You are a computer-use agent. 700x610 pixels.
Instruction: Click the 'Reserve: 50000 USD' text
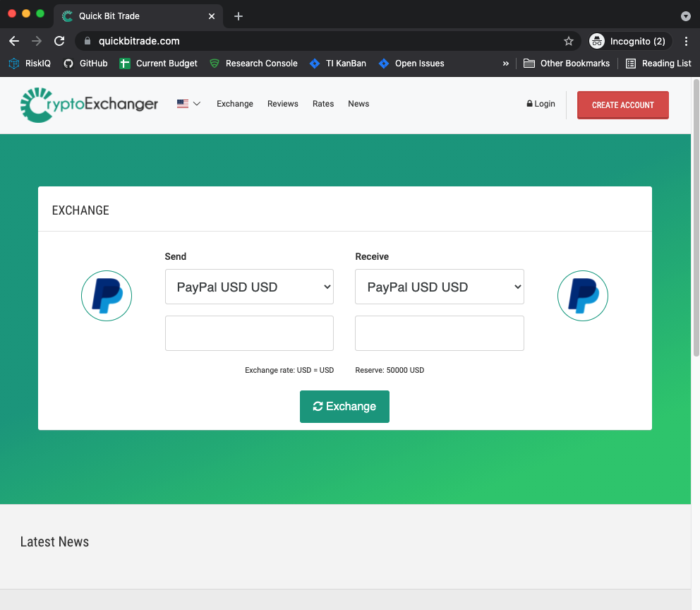pyautogui.click(x=390, y=370)
